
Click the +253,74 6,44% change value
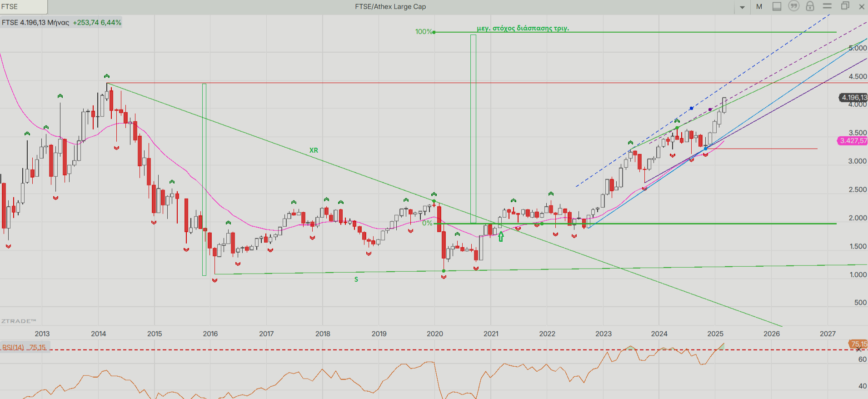click(97, 22)
